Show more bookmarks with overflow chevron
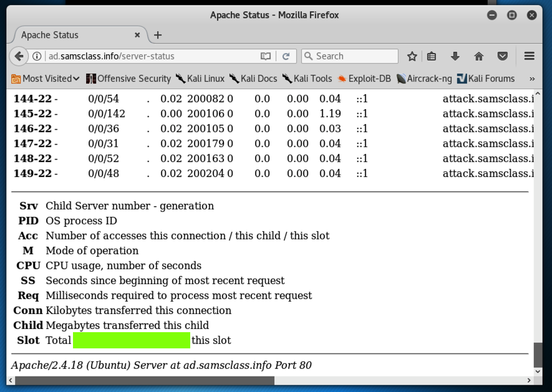Image resolution: width=552 pixels, height=392 pixels. click(x=531, y=79)
